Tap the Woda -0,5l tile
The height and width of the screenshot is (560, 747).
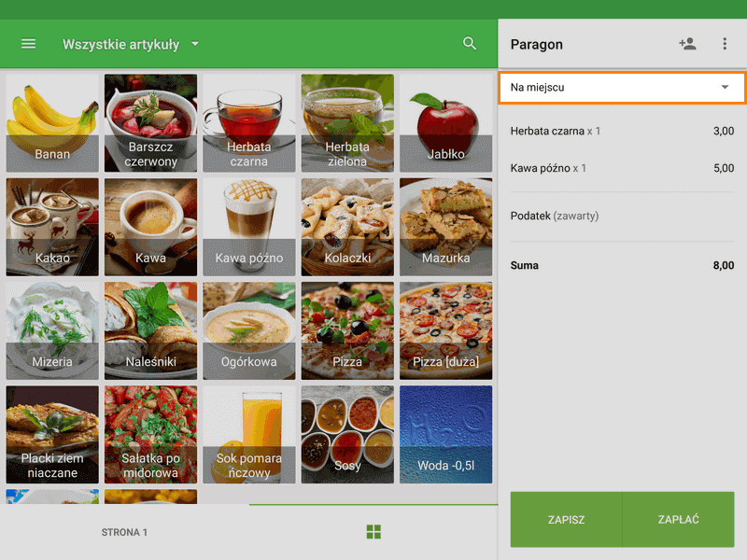coord(445,434)
